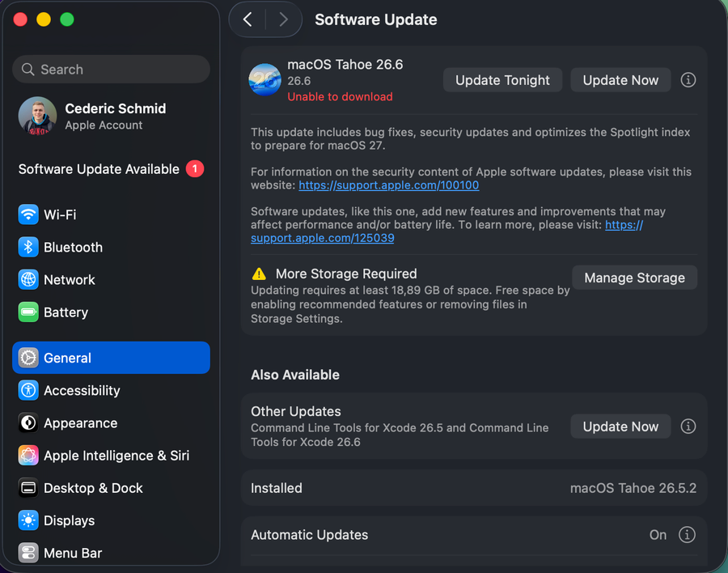Open Bluetooth icon in sidebar
The image size is (728, 573).
(28, 247)
